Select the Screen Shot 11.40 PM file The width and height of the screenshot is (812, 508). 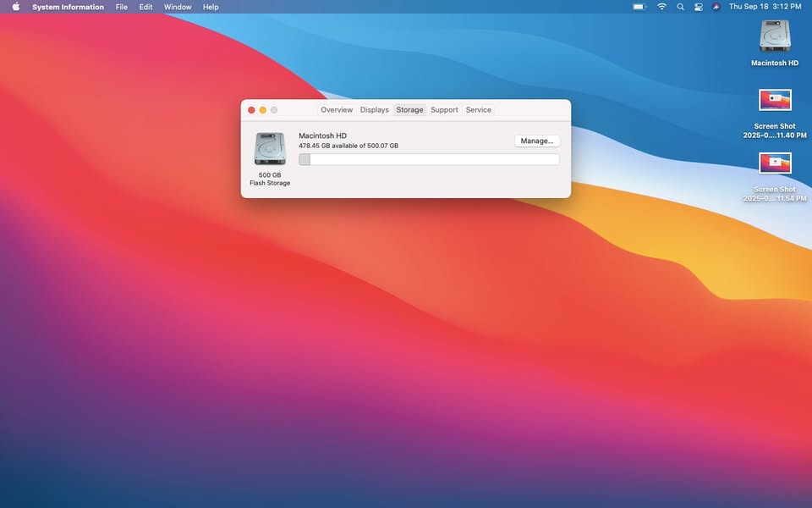pos(775,101)
